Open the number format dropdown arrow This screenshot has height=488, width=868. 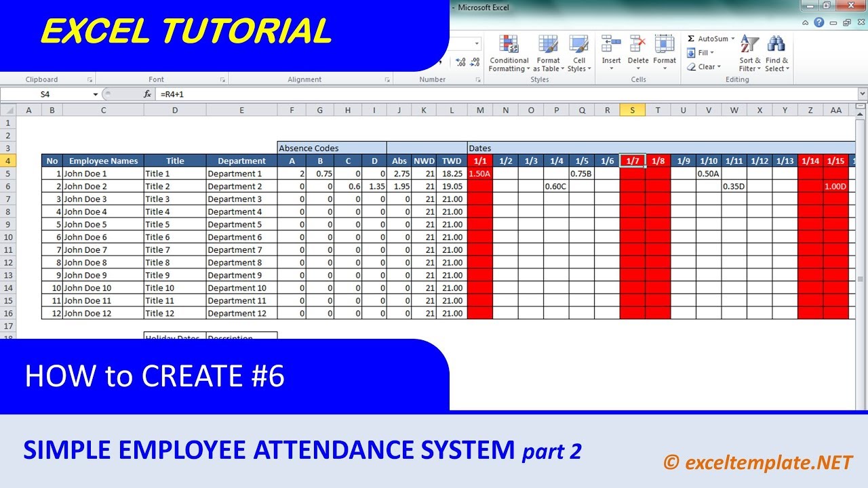477,44
